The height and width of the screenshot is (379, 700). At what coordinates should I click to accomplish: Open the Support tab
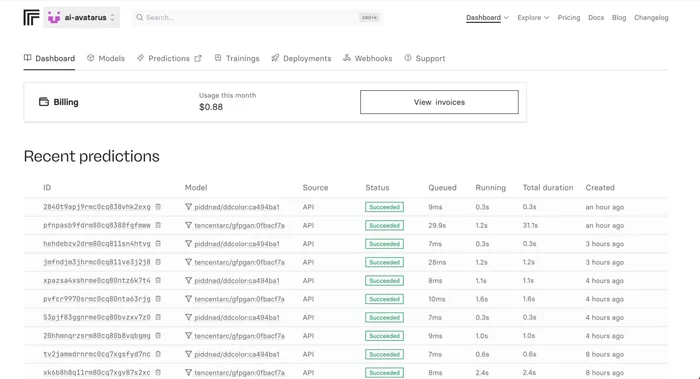(x=425, y=58)
